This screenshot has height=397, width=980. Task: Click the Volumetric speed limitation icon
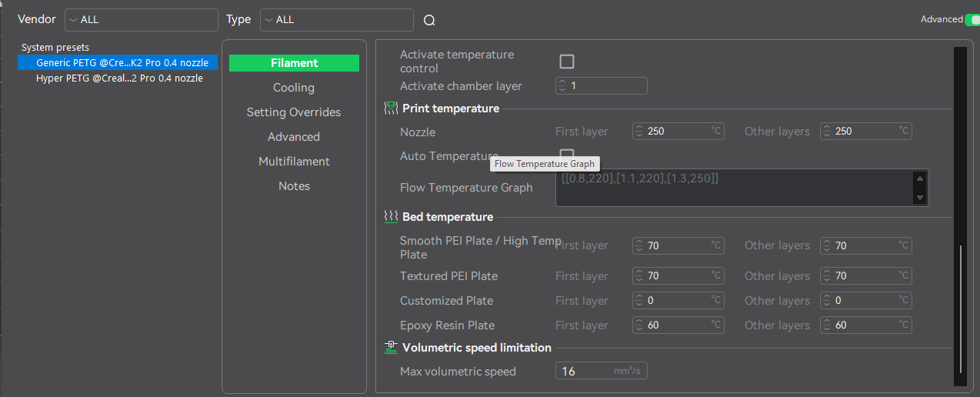point(391,348)
